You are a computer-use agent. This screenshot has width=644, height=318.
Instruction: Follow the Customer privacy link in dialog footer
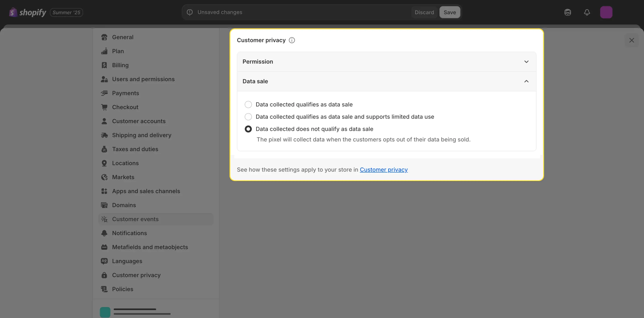click(x=384, y=170)
